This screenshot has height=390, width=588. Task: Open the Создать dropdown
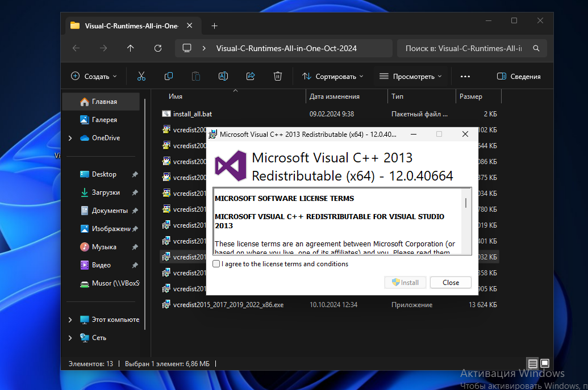coord(94,77)
